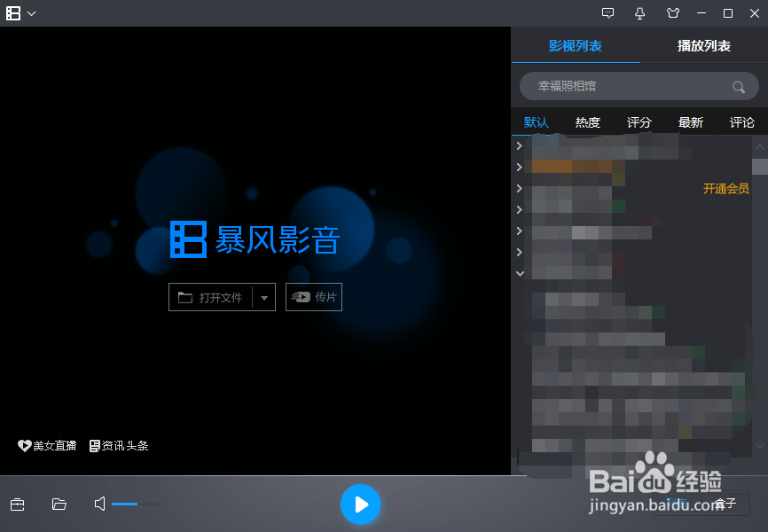Switch to the 播放列表 tab
This screenshot has height=532, width=768.
[704, 45]
